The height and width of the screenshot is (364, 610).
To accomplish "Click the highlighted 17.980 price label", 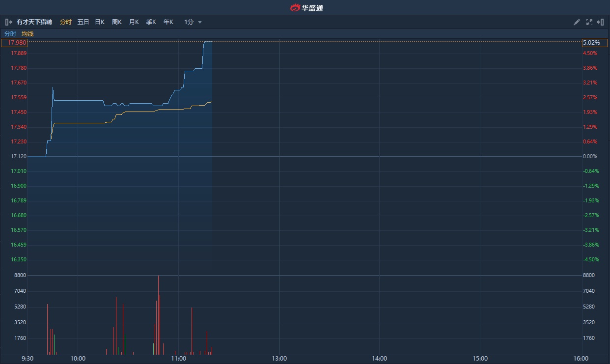I will point(14,43).
